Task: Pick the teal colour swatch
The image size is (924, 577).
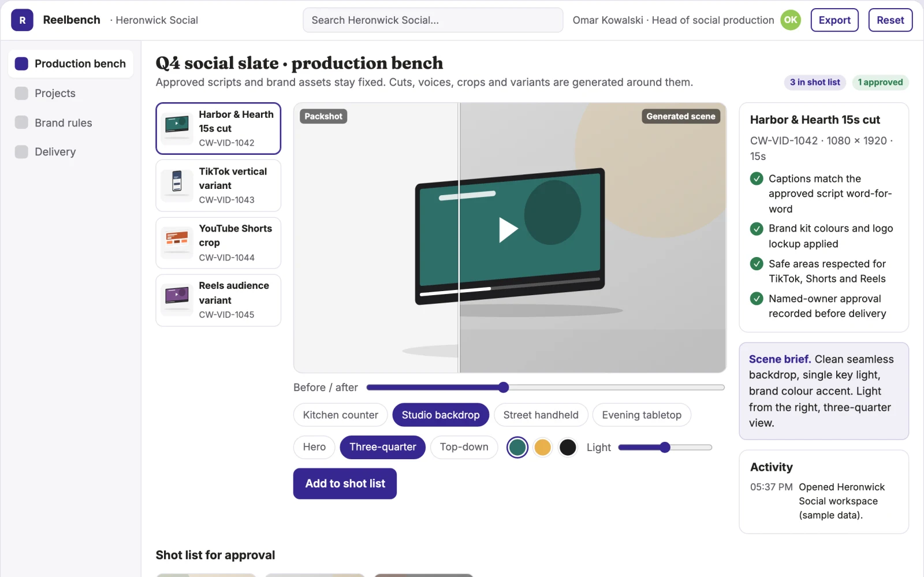Action: (x=517, y=447)
